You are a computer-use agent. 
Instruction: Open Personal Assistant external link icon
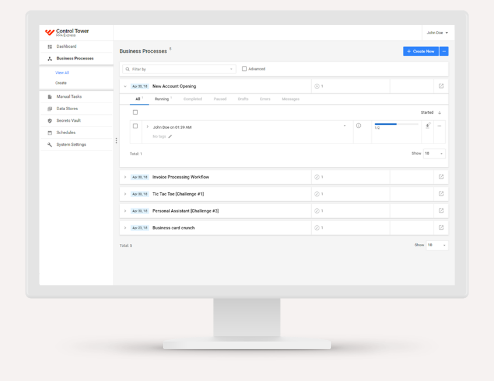441,211
